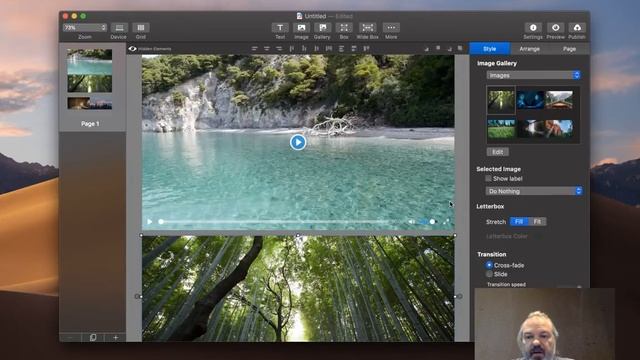640x360 pixels.
Task: Open the Images source dropdown
Action: point(533,76)
